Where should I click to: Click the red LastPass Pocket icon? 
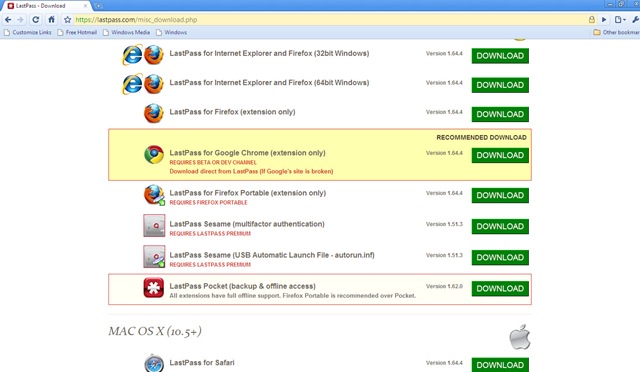pos(154,288)
